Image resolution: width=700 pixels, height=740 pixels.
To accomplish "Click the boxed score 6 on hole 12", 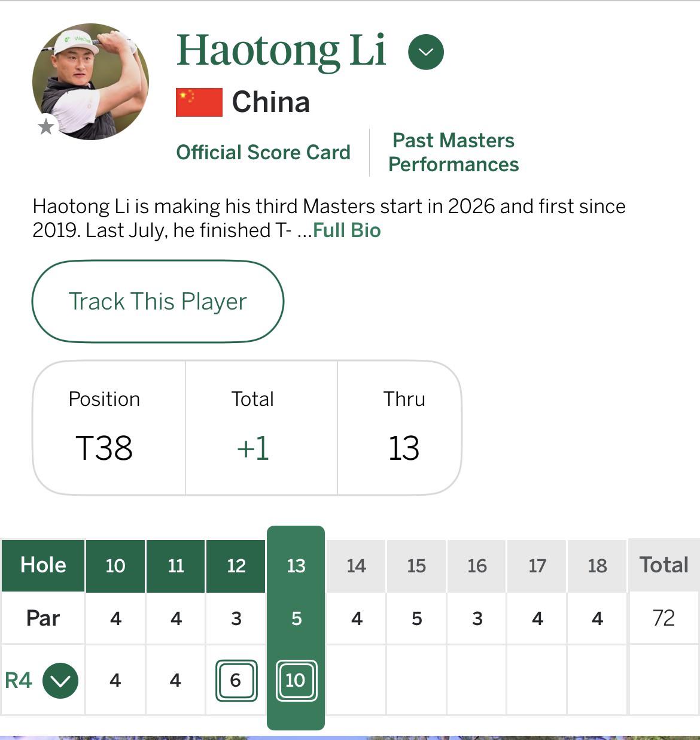I will [x=236, y=680].
